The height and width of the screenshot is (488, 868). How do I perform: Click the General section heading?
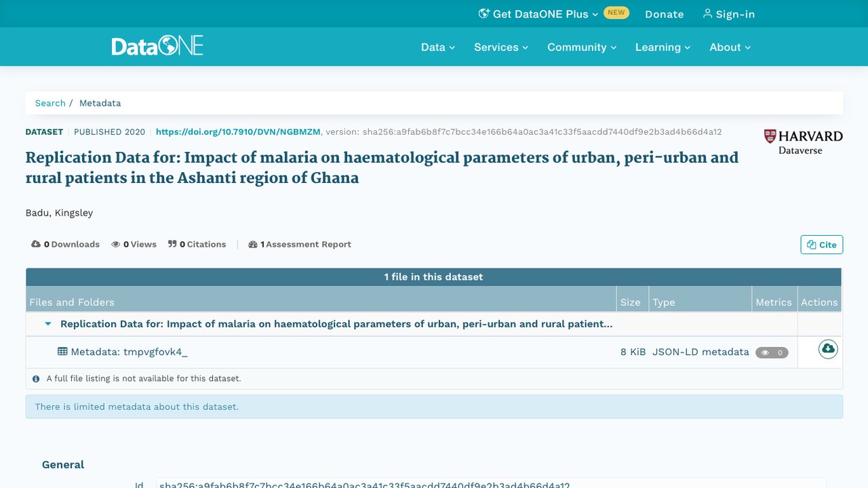[63, 464]
